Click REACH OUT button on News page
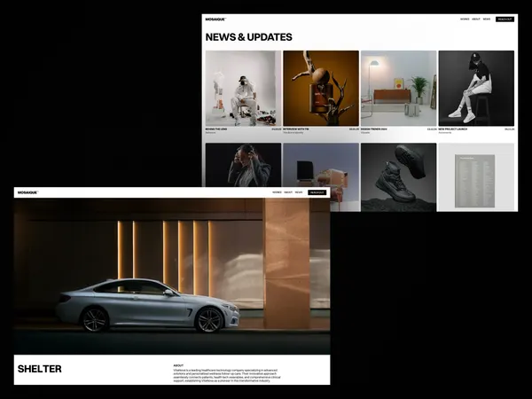Image resolution: width=532 pixels, height=399 pixels. tap(505, 20)
